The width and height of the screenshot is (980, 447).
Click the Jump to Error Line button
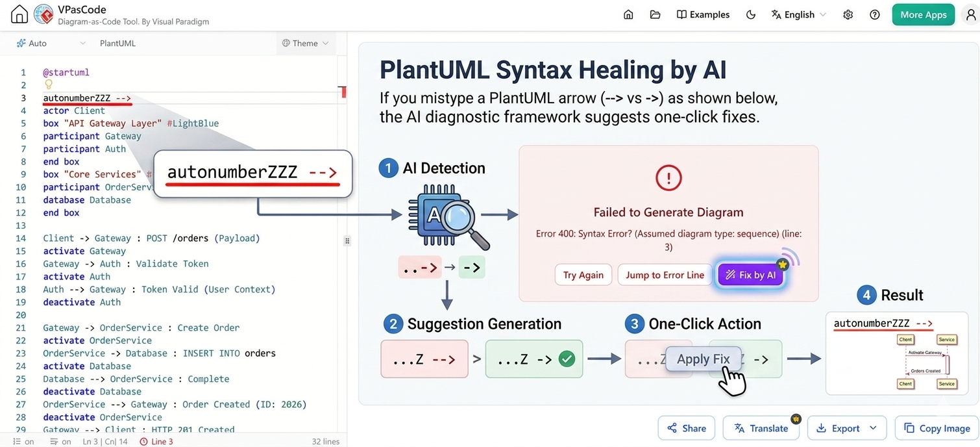tap(665, 275)
